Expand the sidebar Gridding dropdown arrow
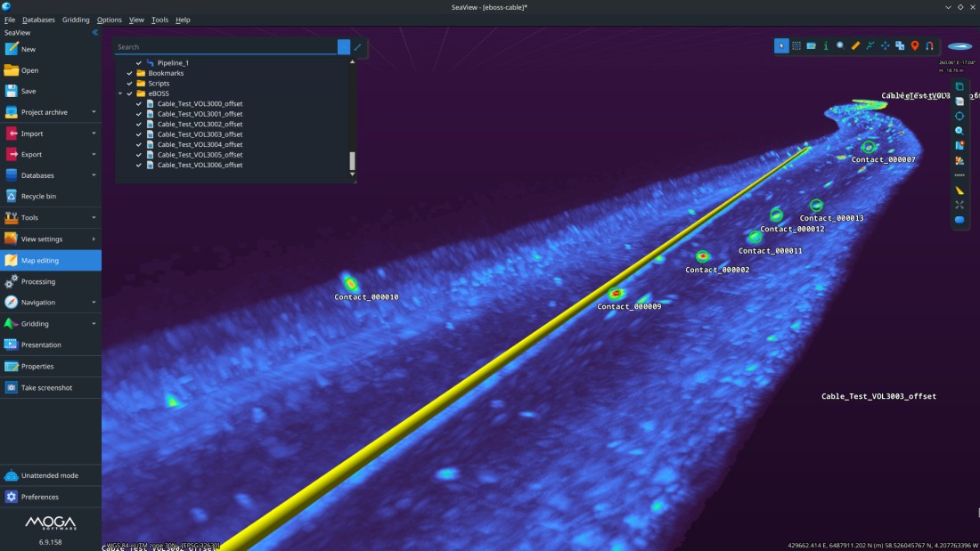The width and height of the screenshot is (980, 551). tap(94, 324)
